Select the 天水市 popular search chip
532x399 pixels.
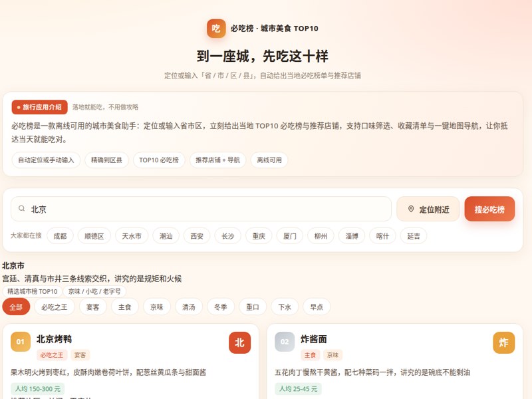(132, 236)
